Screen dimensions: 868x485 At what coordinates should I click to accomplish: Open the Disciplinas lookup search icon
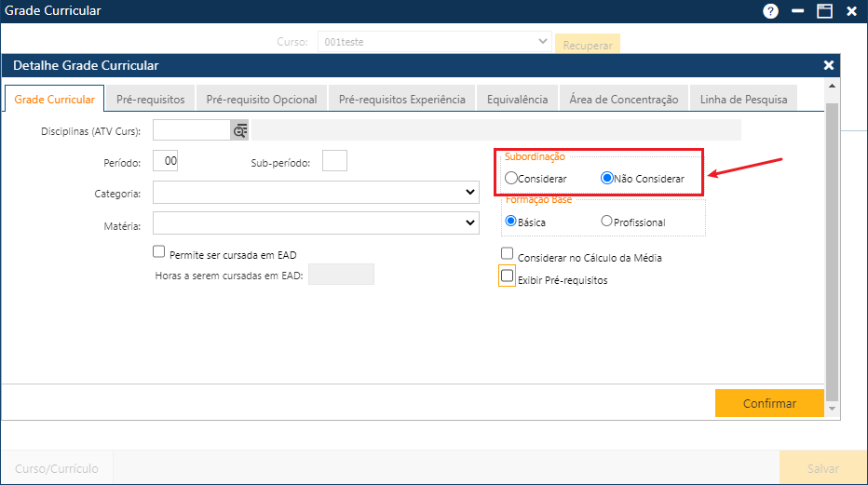point(240,130)
